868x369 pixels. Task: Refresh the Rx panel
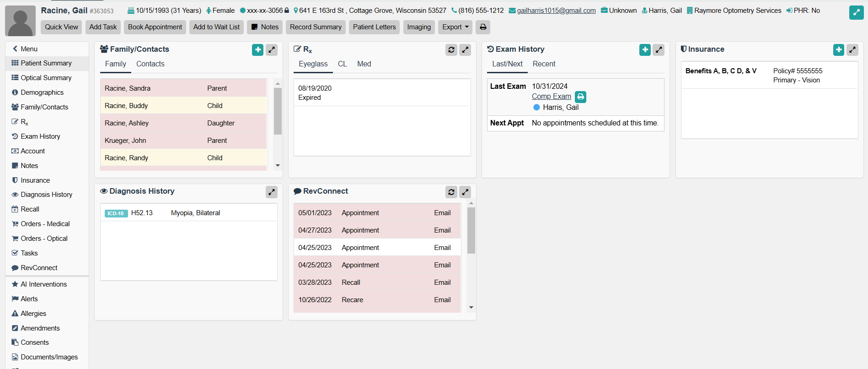coord(451,50)
